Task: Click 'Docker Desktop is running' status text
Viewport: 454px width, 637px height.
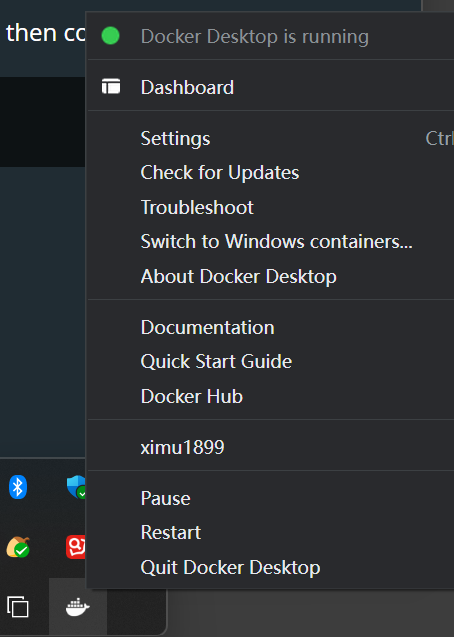Action: coord(255,37)
